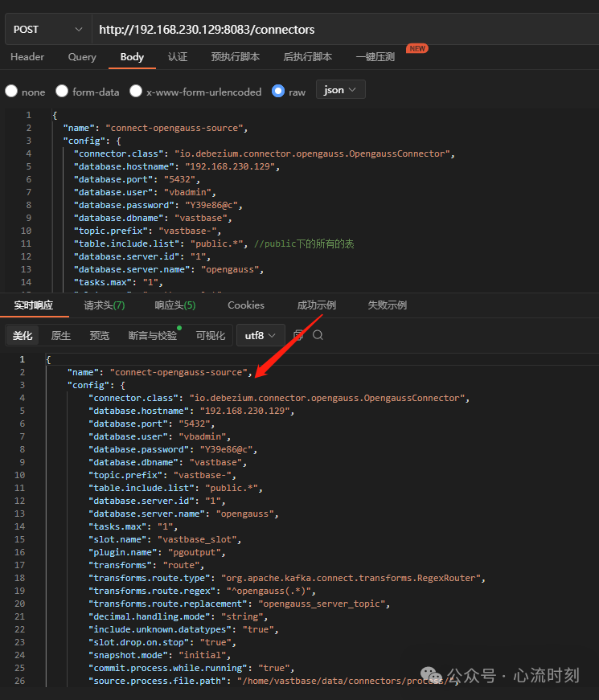Click response line "slot.name": "vastbase_slot"
Screen dimensions: 599x700
(165, 540)
